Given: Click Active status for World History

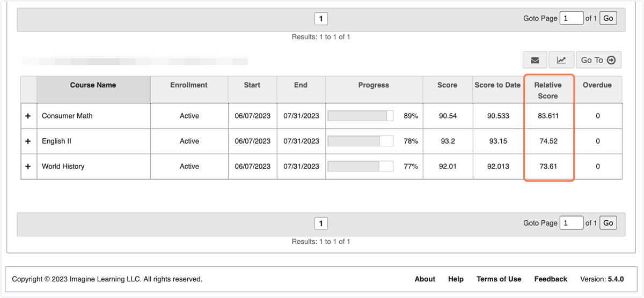Looking at the screenshot, I should [x=189, y=166].
